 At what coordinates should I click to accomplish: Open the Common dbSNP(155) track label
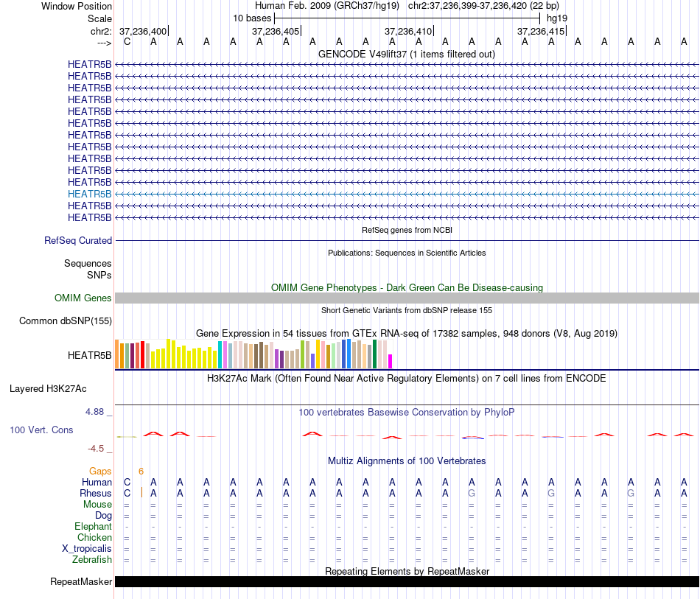[x=66, y=321]
